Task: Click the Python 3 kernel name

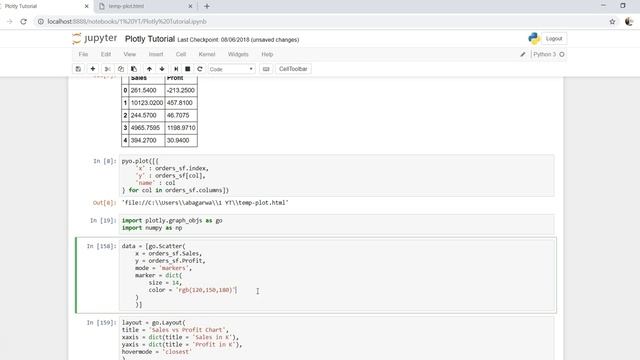Action: pyautogui.click(x=544, y=54)
